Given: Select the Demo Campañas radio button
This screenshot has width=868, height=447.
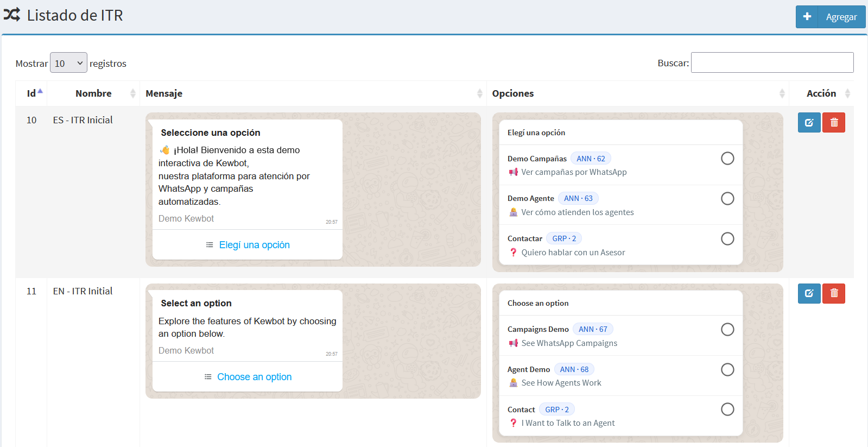Looking at the screenshot, I should [x=727, y=159].
